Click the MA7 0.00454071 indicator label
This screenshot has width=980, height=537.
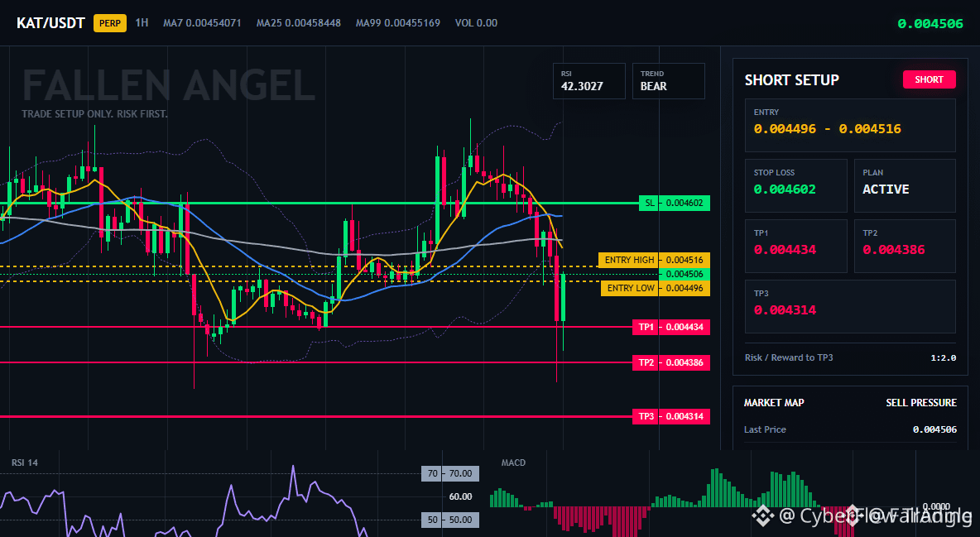[x=202, y=23]
